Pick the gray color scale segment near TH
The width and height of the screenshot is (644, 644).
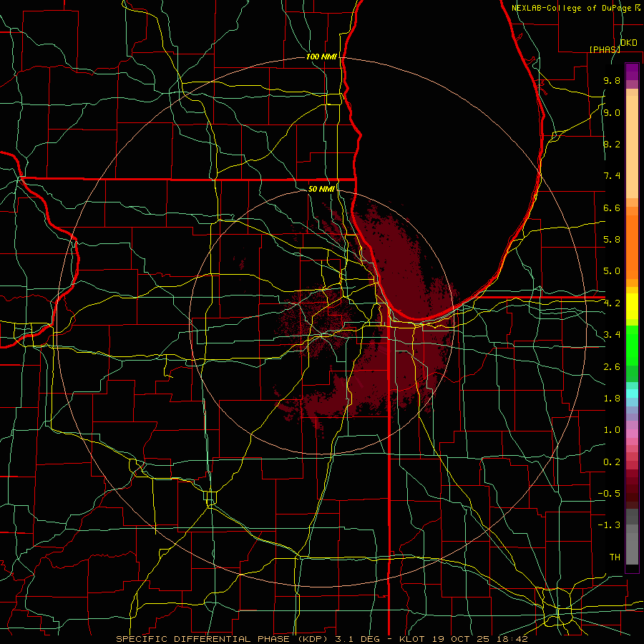(x=632, y=548)
